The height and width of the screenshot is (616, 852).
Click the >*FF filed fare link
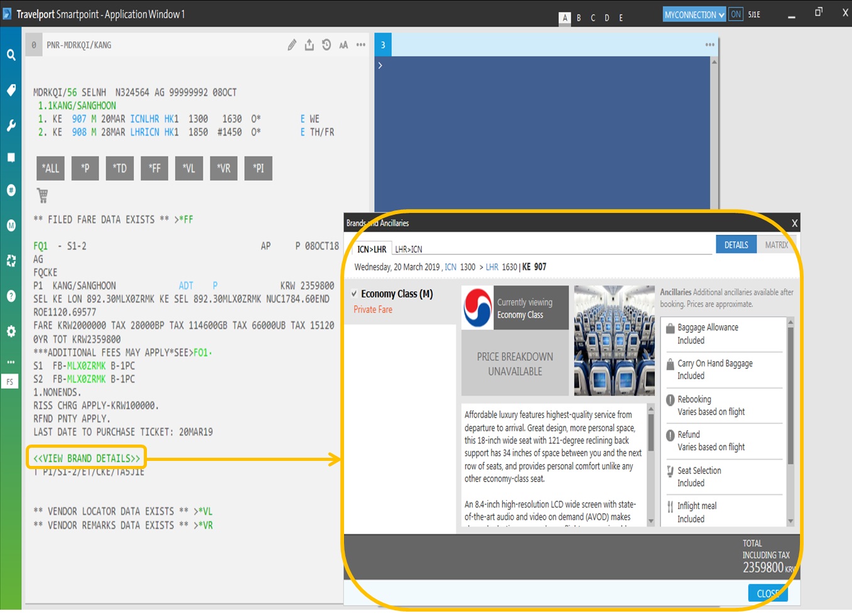click(x=184, y=219)
